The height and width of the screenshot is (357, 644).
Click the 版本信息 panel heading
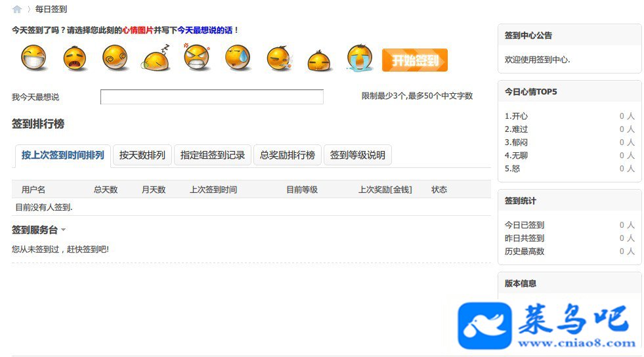pyautogui.click(x=521, y=283)
